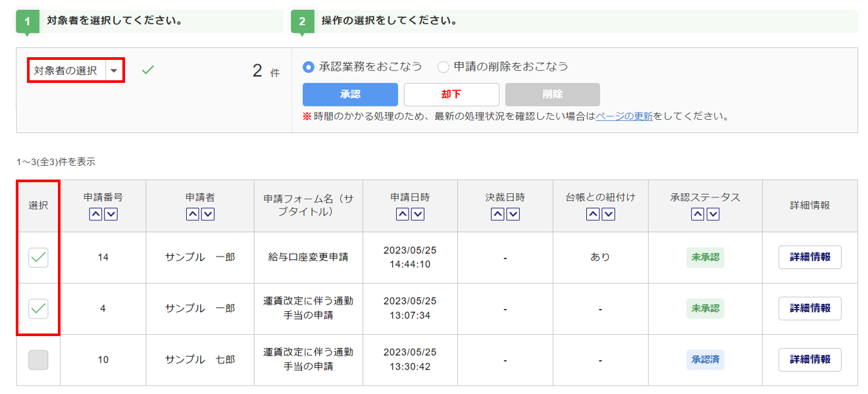The width and height of the screenshot is (868, 394).
Task: Uncheck the checkbox for application number 4
Action: pyautogui.click(x=38, y=308)
